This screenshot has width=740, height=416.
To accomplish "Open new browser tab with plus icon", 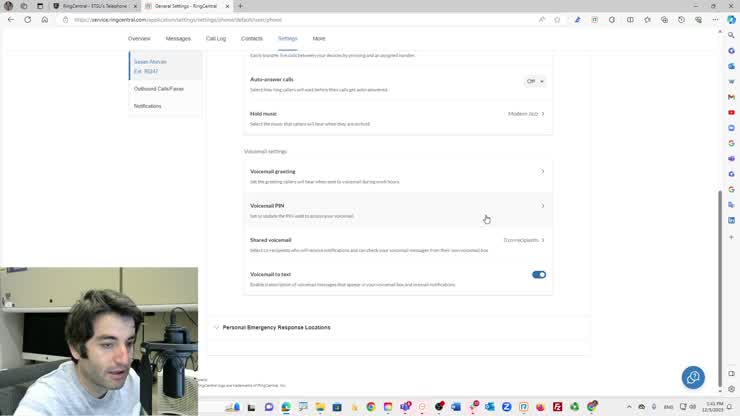I will point(240,6).
